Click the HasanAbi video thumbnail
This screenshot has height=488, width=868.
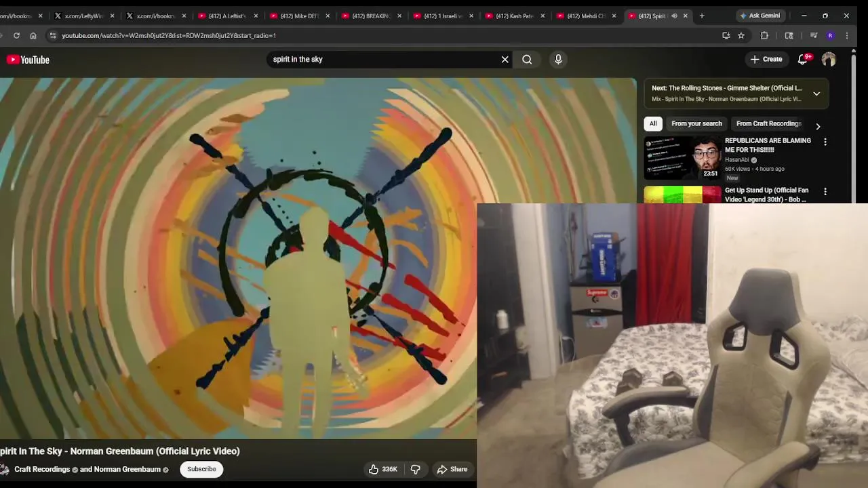pyautogui.click(x=682, y=157)
